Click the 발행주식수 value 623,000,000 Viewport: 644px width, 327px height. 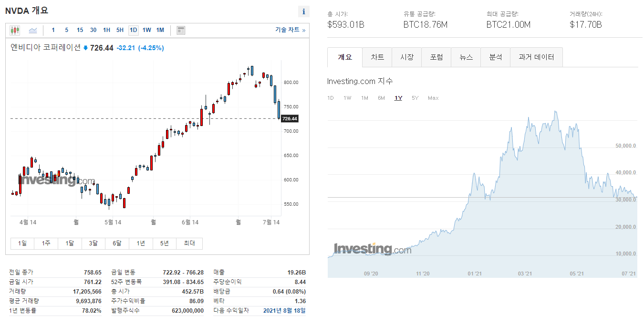(x=187, y=310)
